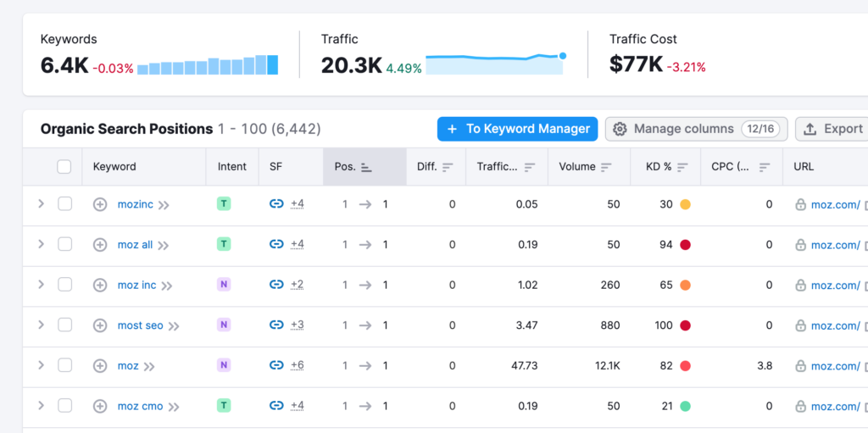
Task: Click the double-arrow icon next to moz all
Action: pyautogui.click(x=163, y=245)
